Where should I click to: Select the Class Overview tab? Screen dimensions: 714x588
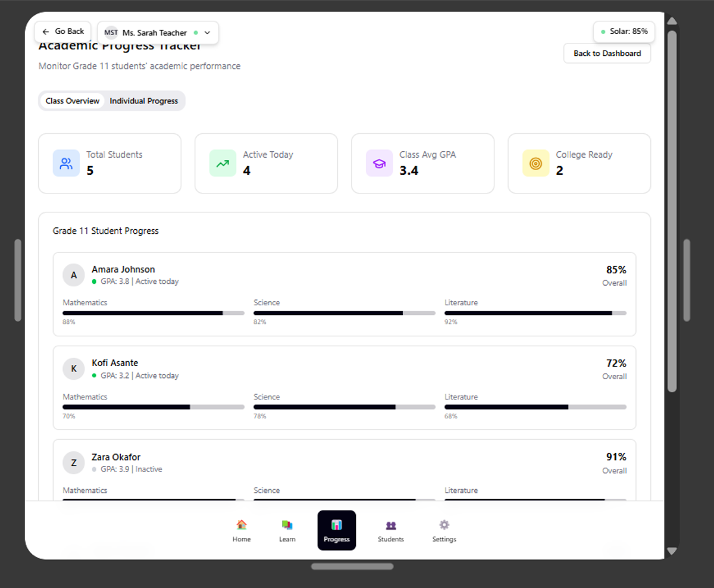[x=73, y=101]
